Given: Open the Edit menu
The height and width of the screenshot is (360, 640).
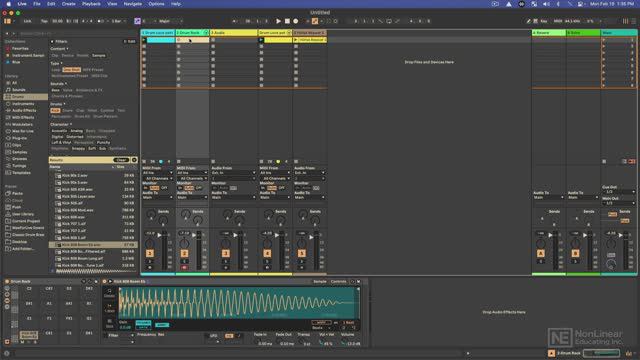Looking at the screenshot, I should [51, 4].
